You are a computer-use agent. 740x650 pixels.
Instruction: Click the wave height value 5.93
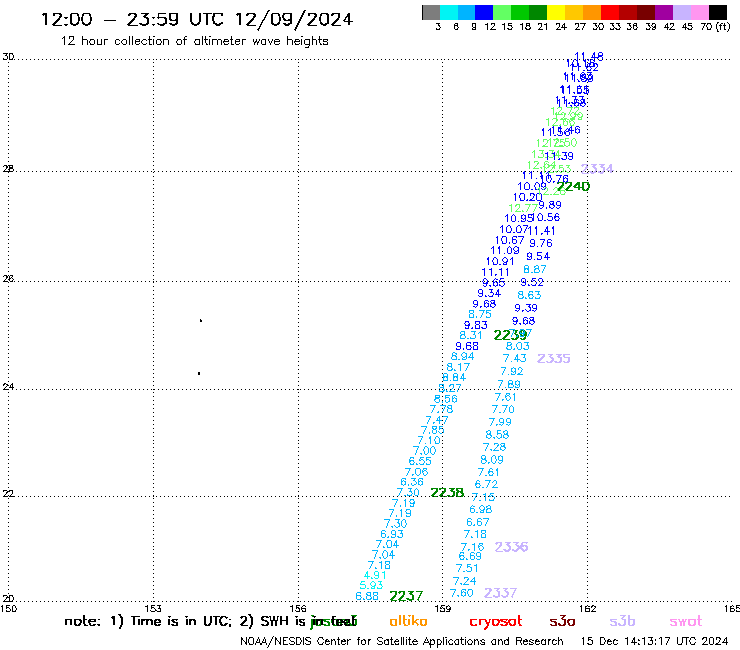tap(371, 585)
